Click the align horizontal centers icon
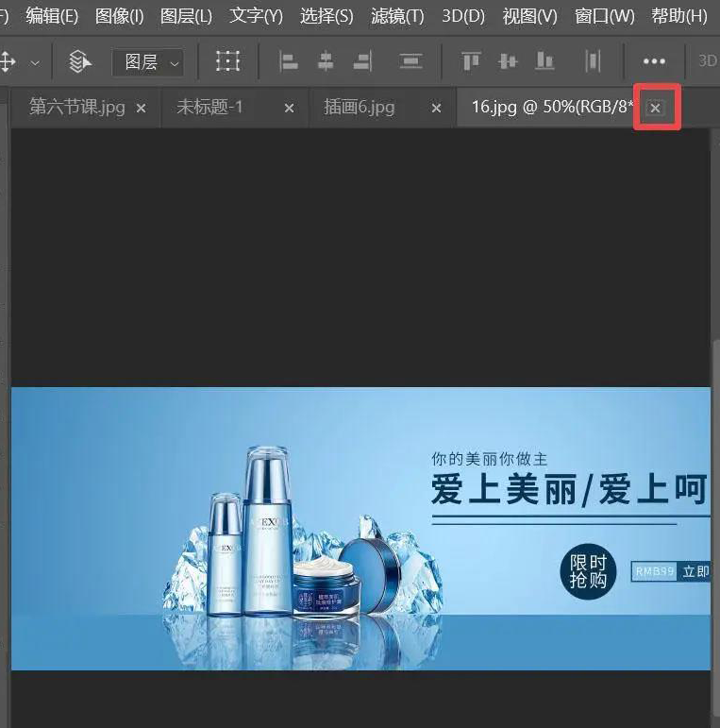The width and height of the screenshot is (720, 728). (x=326, y=61)
